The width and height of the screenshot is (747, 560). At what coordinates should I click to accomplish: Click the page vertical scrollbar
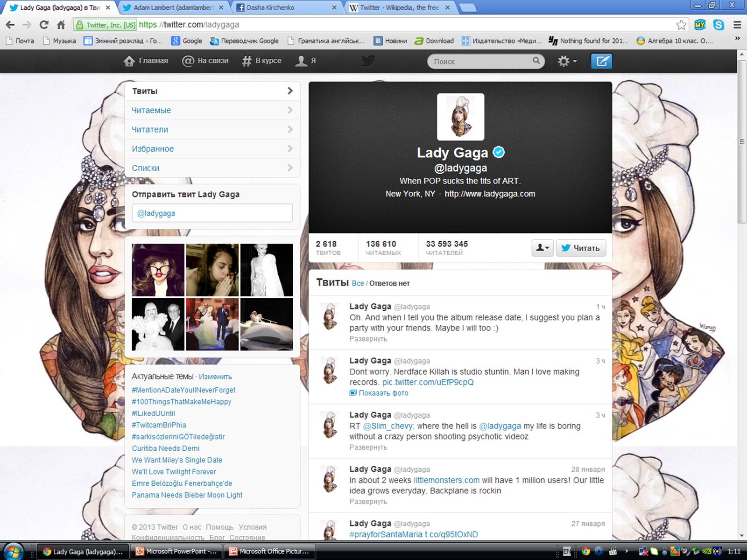click(741, 141)
